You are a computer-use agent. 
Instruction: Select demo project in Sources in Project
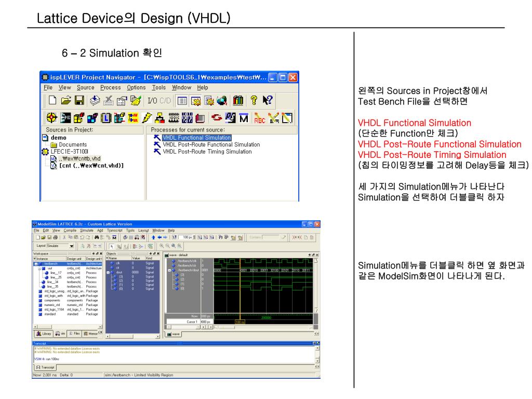(x=58, y=138)
